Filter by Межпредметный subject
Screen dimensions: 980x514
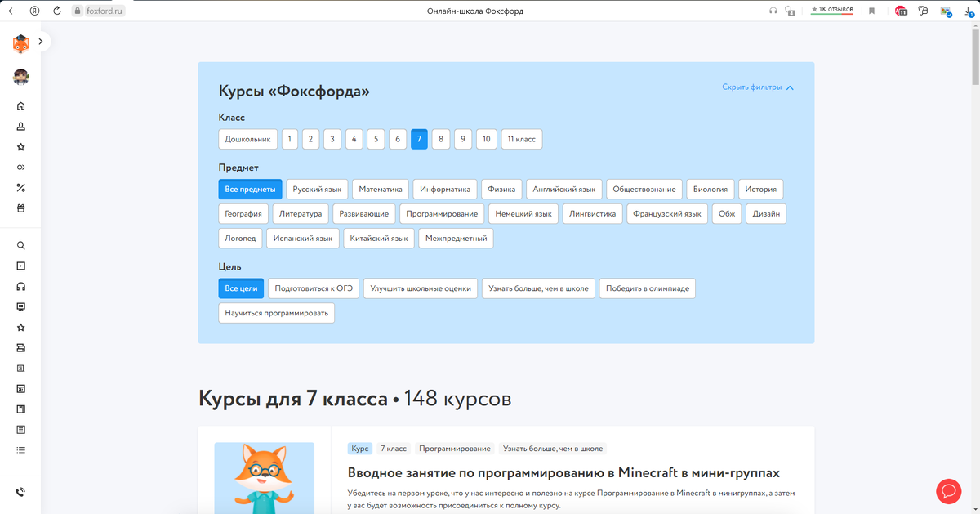coord(456,239)
